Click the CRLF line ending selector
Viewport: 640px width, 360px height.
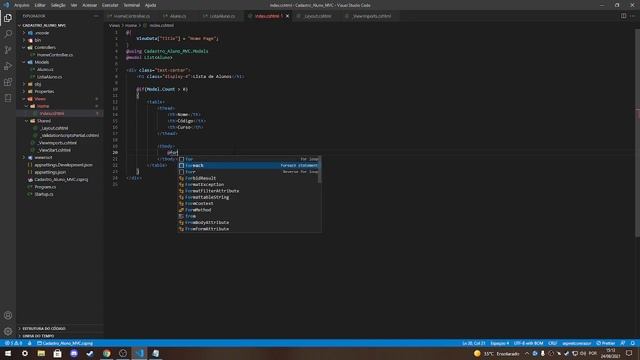(553, 343)
